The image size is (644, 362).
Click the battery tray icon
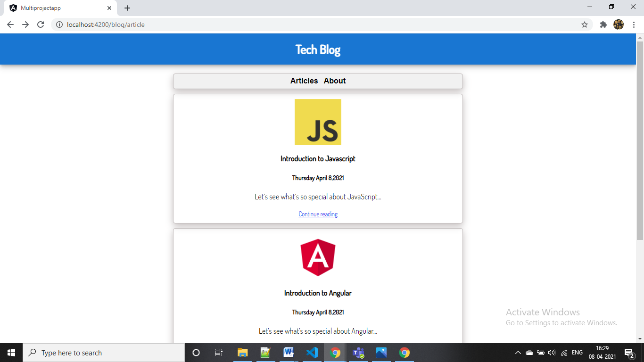point(541,353)
